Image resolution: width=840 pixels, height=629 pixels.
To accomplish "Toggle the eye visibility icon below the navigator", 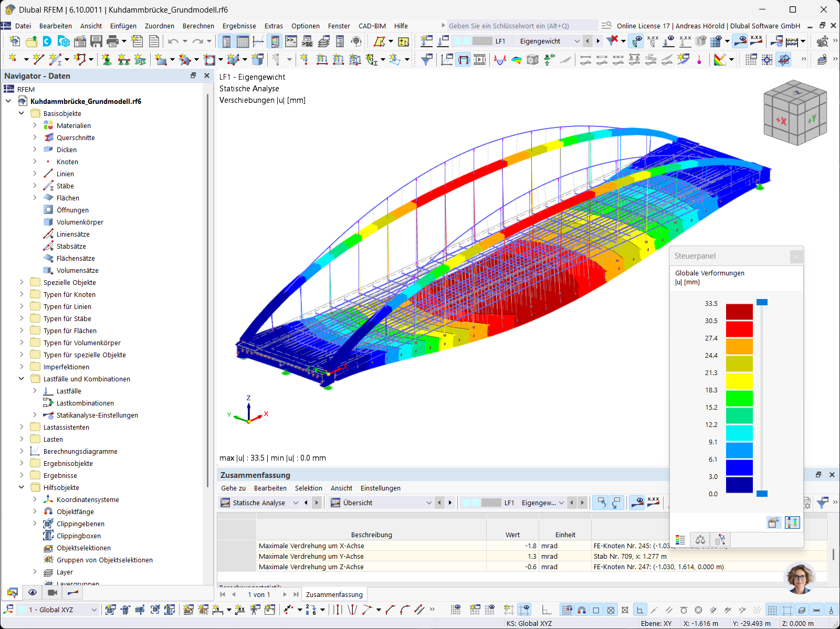I will point(33,592).
